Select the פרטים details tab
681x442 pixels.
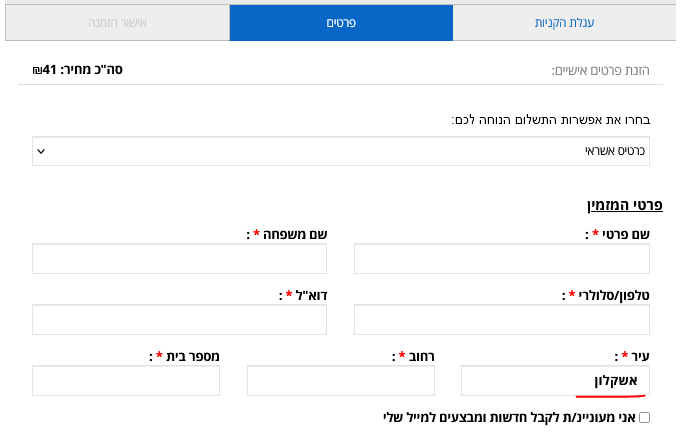(x=340, y=22)
